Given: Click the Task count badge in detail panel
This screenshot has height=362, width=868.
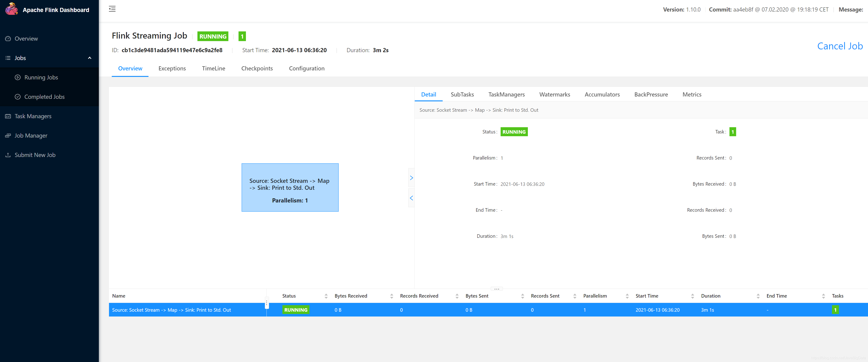Looking at the screenshot, I should tap(732, 132).
